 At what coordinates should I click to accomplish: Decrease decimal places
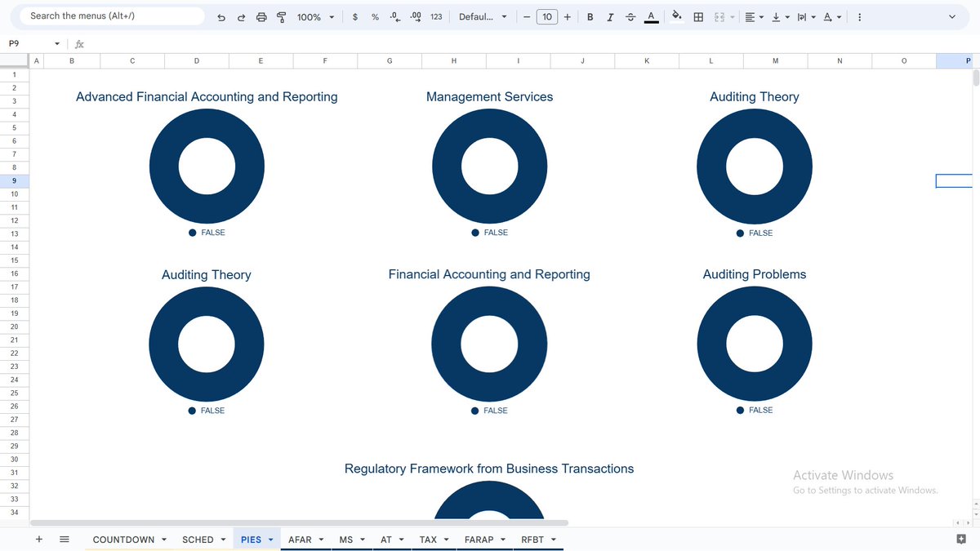pyautogui.click(x=394, y=16)
